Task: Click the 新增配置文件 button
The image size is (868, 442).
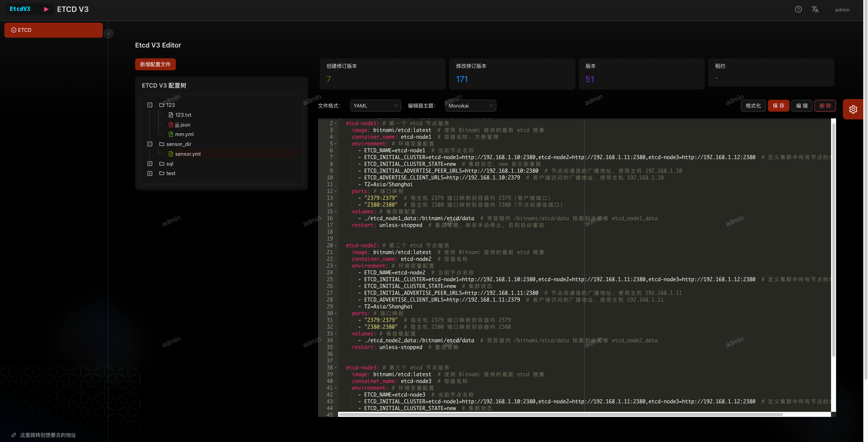Action: point(155,64)
